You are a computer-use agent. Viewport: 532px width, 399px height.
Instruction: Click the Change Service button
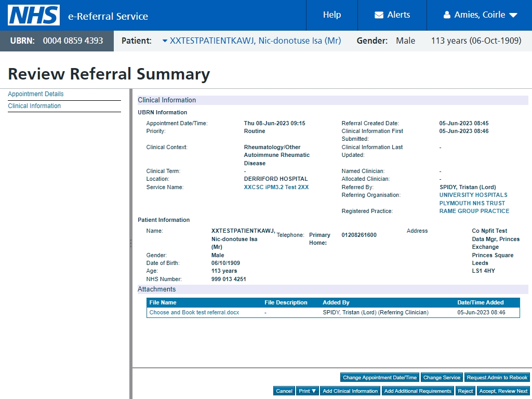coord(442,377)
